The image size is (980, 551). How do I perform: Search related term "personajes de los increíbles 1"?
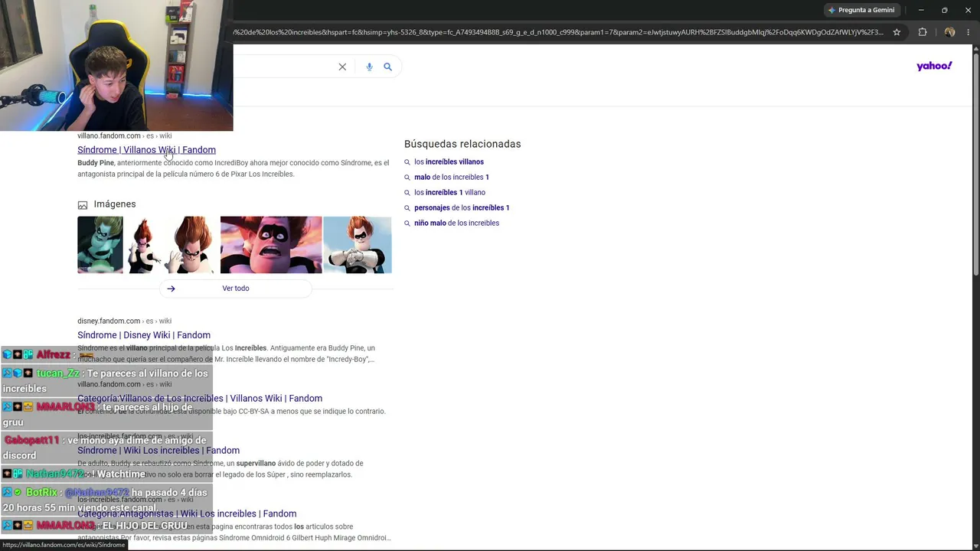click(462, 208)
